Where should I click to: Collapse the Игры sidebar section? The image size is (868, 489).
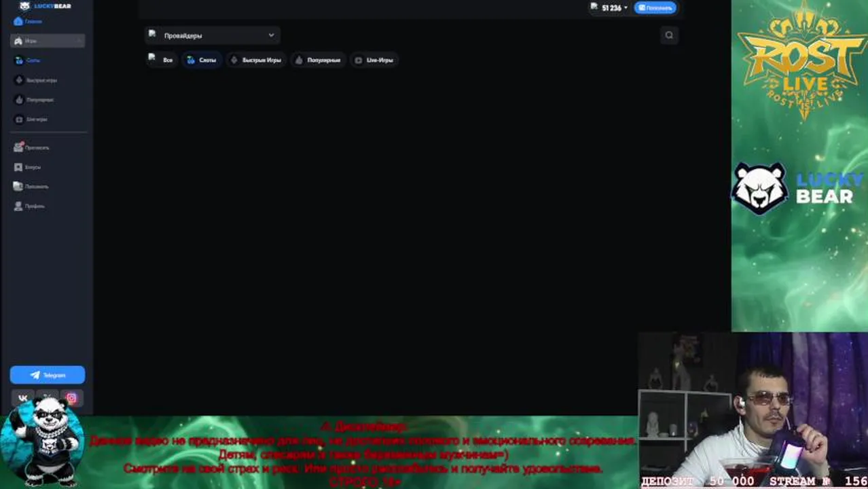(x=48, y=41)
